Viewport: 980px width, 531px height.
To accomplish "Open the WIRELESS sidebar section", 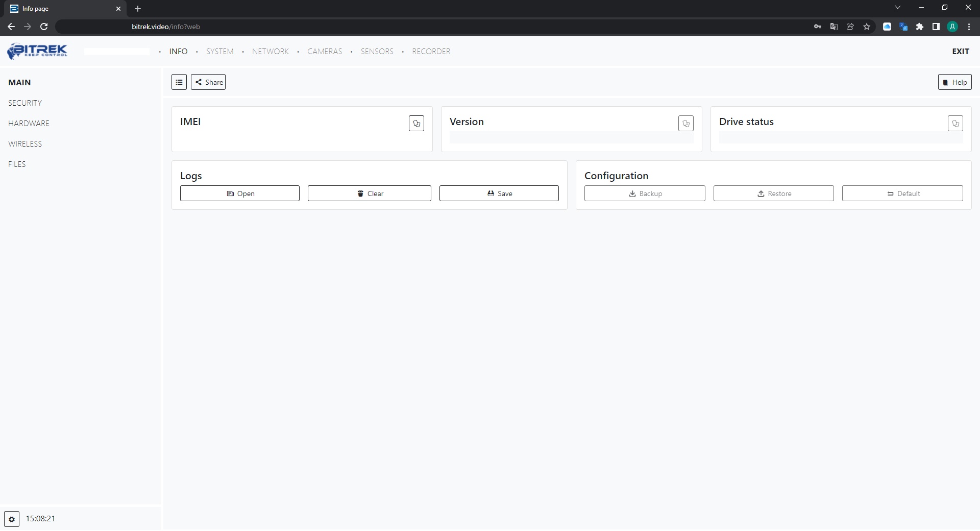I will (25, 144).
